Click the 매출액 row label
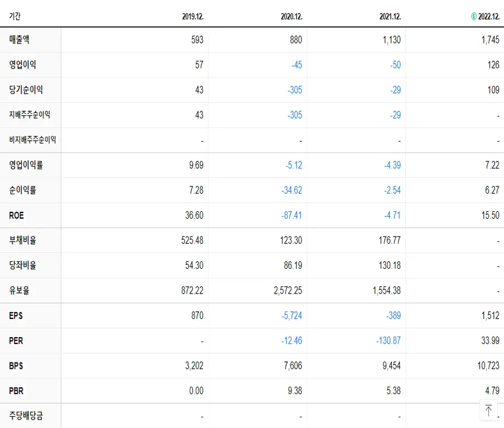 19,40
